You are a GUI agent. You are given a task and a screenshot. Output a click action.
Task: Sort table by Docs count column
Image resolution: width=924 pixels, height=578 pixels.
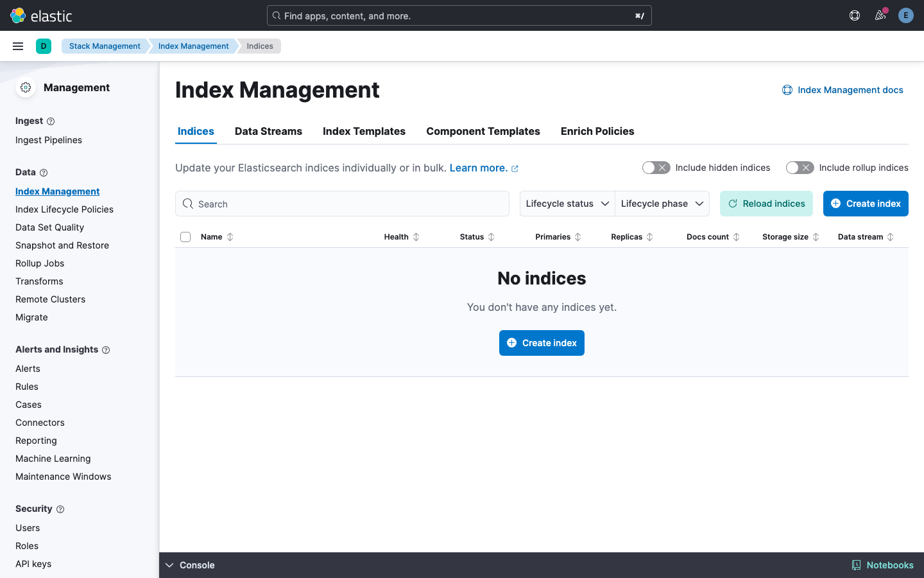coord(713,237)
